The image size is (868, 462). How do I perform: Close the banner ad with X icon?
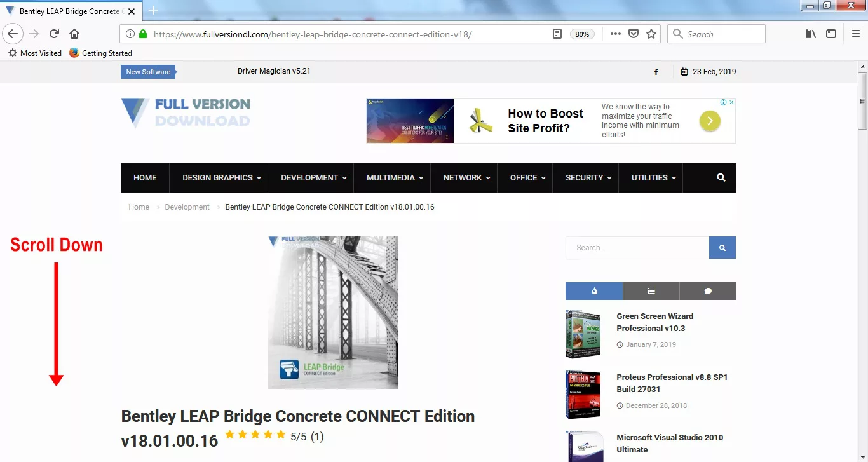[731, 102]
